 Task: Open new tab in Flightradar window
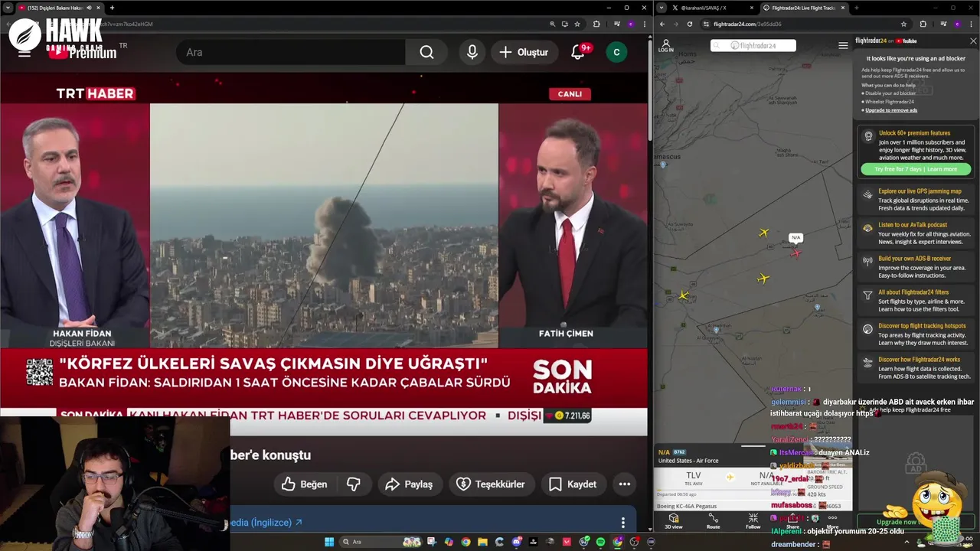[856, 8]
